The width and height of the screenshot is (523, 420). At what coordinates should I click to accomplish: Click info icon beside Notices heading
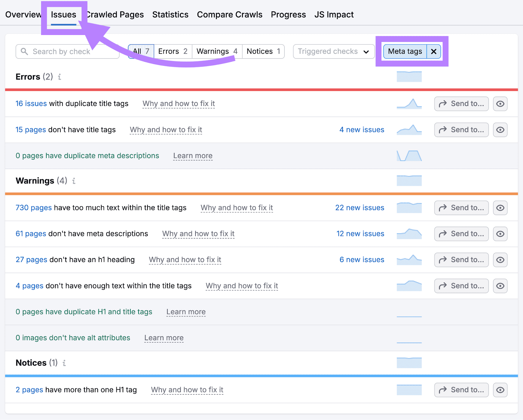(64, 363)
